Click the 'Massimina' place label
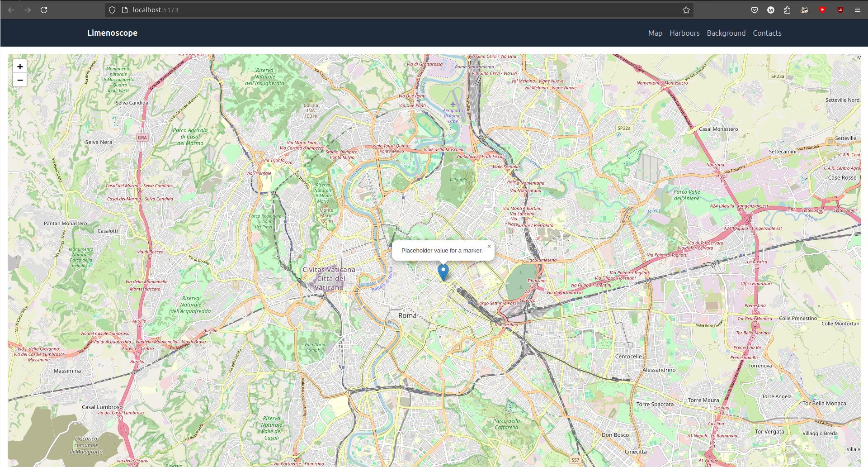The width and height of the screenshot is (868, 467). [x=67, y=371]
